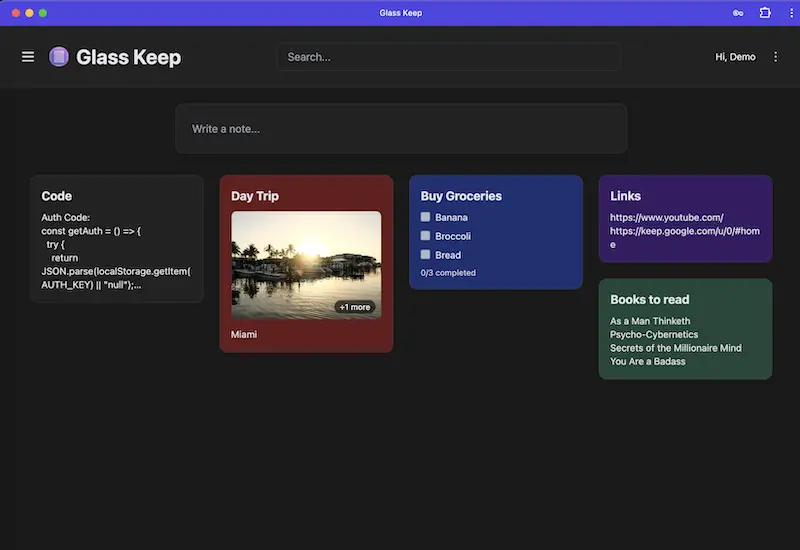Check the Banana checkbox
Image resolution: width=800 pixels, height=550 pixels.
point(426,217)
